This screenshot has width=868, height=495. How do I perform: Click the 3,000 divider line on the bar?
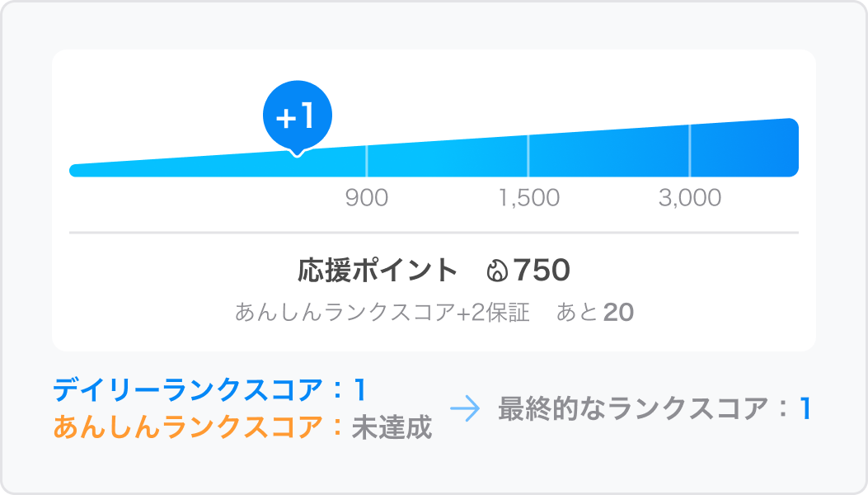tap(690, 150)
